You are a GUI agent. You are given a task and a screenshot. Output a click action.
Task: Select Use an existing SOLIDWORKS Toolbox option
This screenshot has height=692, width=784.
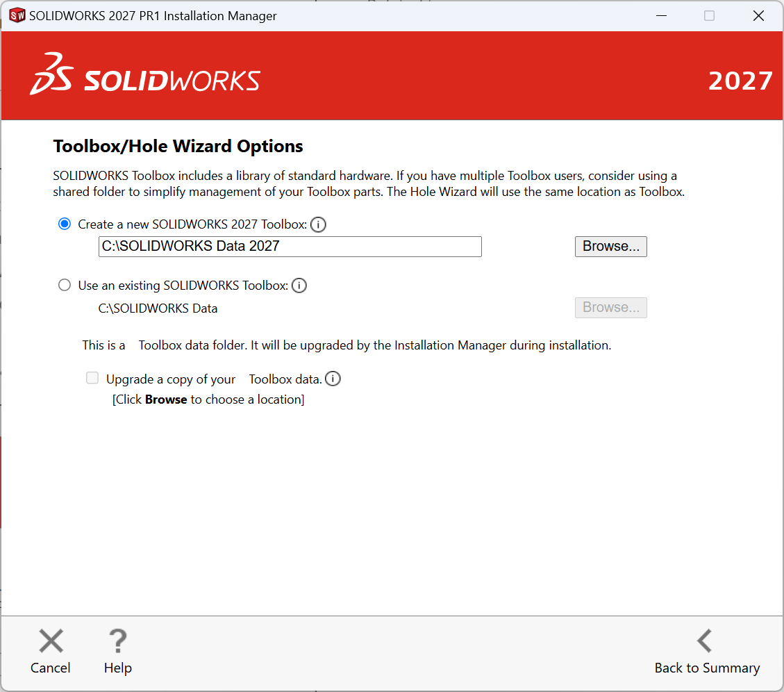point(65,285)
